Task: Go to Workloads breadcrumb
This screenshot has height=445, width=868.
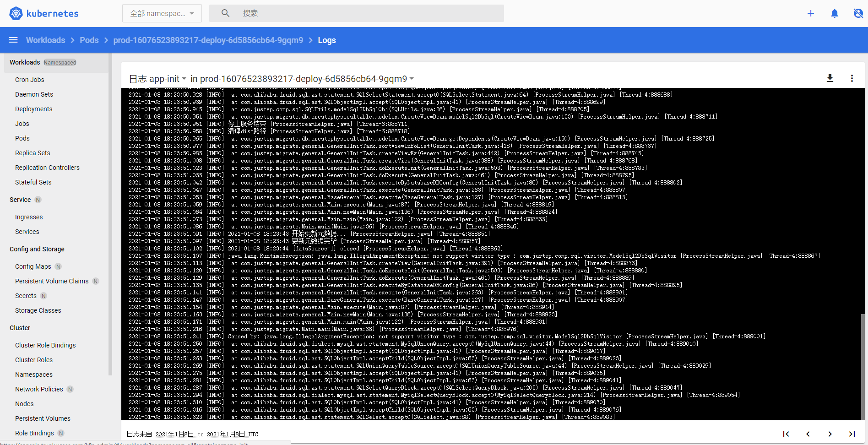Action: [x=46, y=40]
